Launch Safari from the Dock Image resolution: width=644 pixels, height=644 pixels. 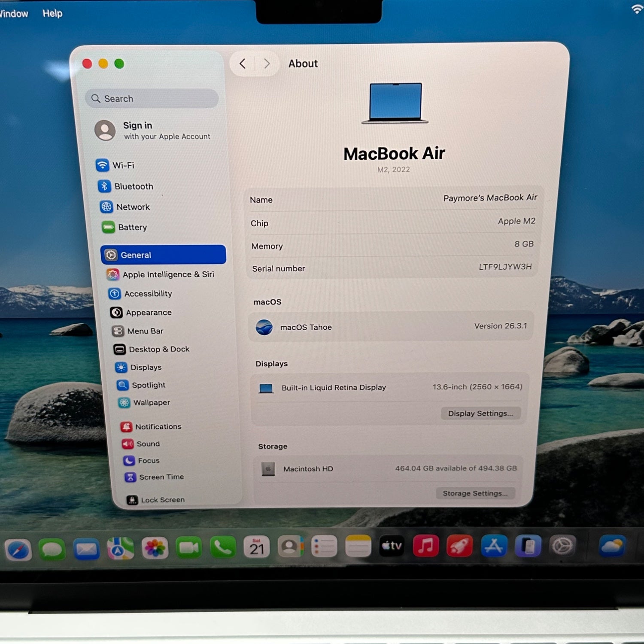point(18,550)
